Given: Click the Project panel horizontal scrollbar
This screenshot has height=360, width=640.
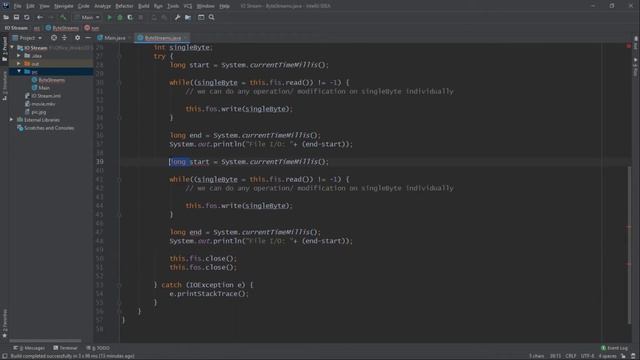Looking at the screenshot, I should 45,340.
